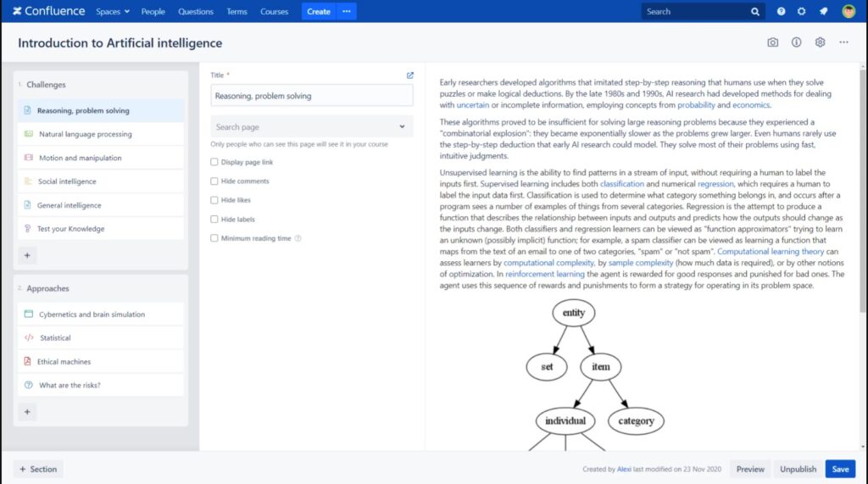Open the more-create options ellipsis button

pos(347,11)
